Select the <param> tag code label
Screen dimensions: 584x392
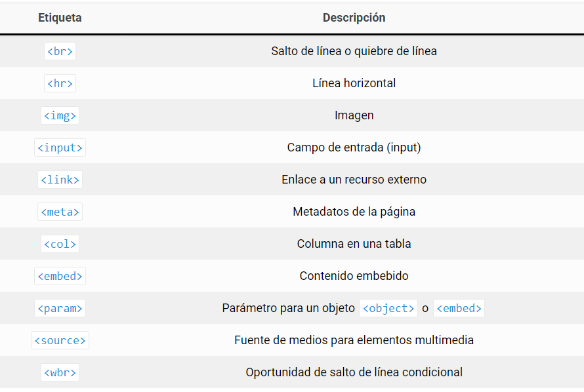pos(60,308)
